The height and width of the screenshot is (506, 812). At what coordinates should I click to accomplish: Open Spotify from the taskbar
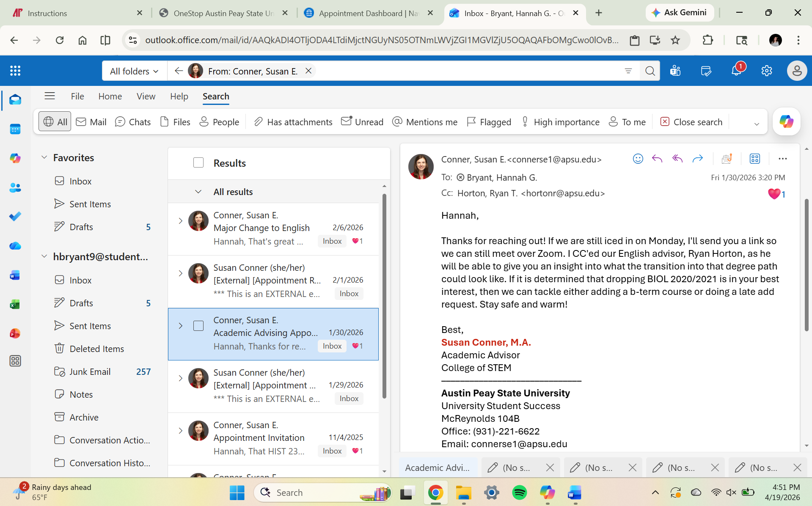coord(520,492)
